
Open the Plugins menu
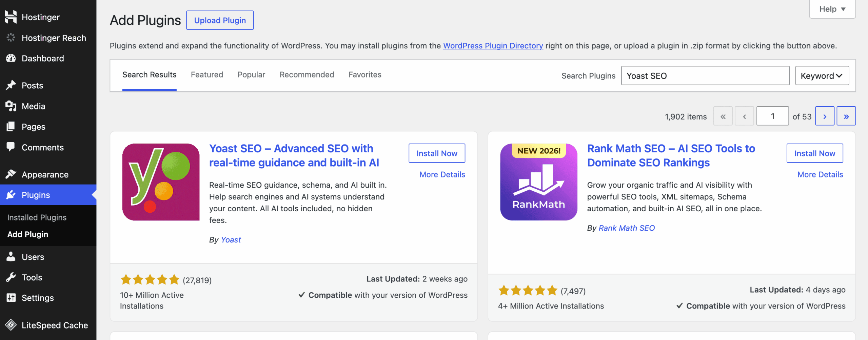coord(48,195)
